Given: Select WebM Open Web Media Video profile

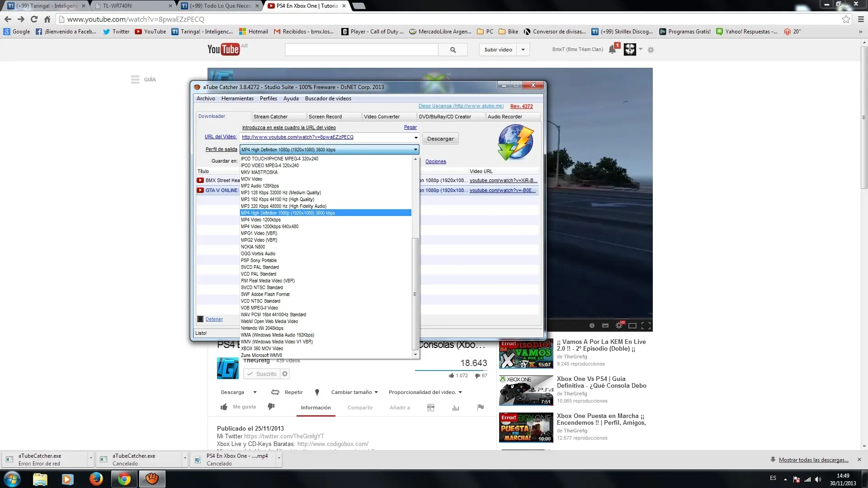Looking at the screenshot, I should tap(325, 322).
